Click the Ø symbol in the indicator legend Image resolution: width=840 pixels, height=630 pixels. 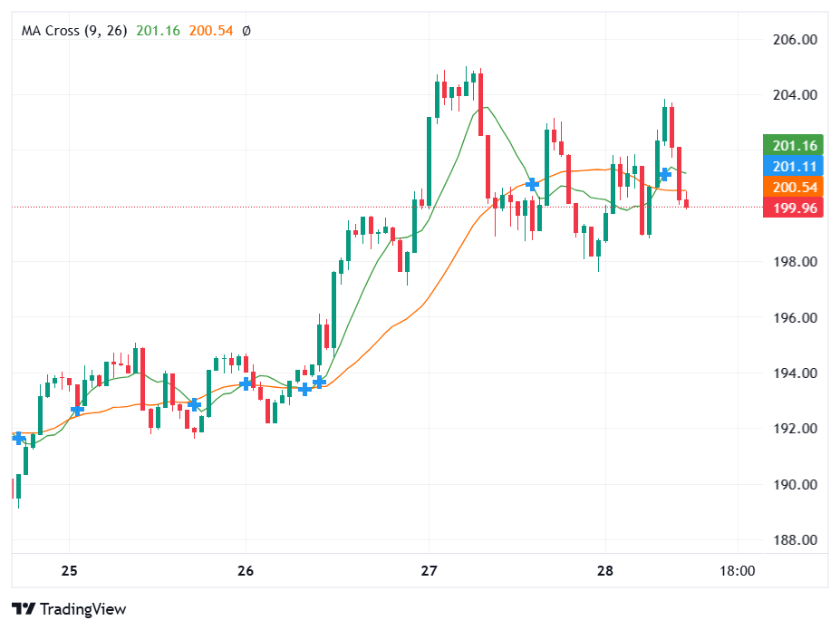coord(246,31)
